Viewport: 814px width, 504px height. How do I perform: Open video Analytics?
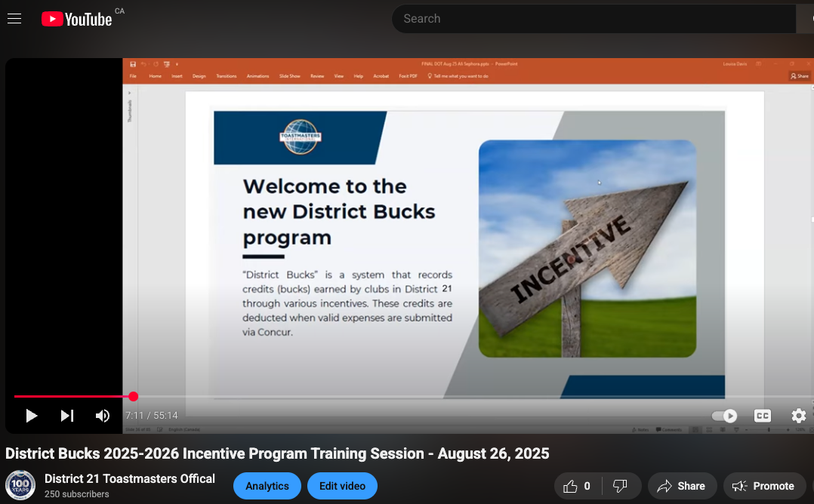(x=267, y=486)
